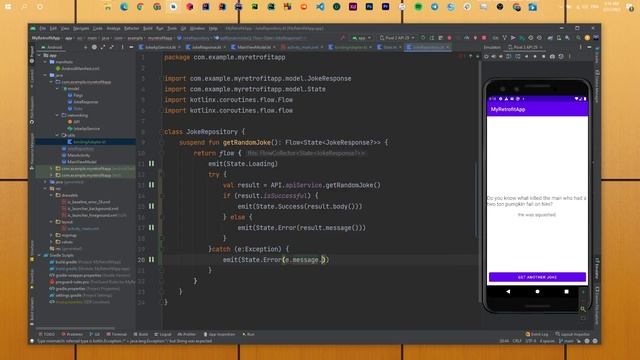The image size is (640, 360).
Task: Toggle the Project side tool window stripe
Action: [32, 55]
